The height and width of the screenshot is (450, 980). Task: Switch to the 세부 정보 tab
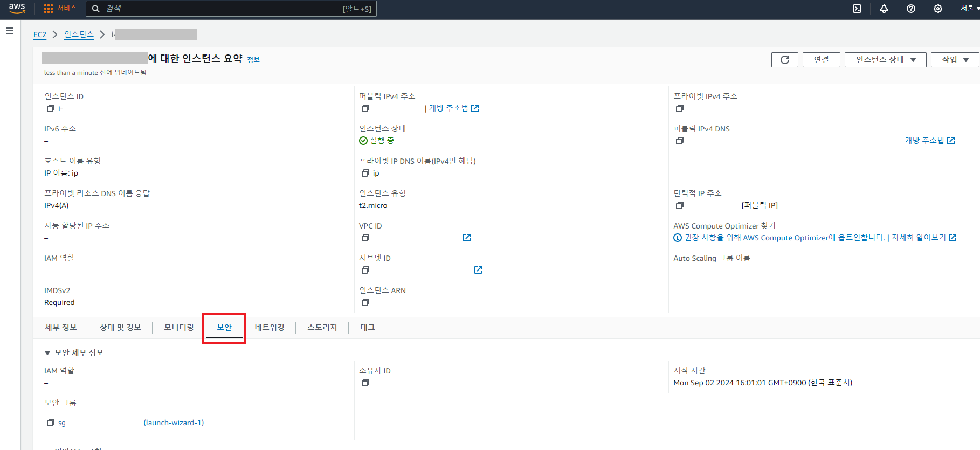[x=61, y=327]
